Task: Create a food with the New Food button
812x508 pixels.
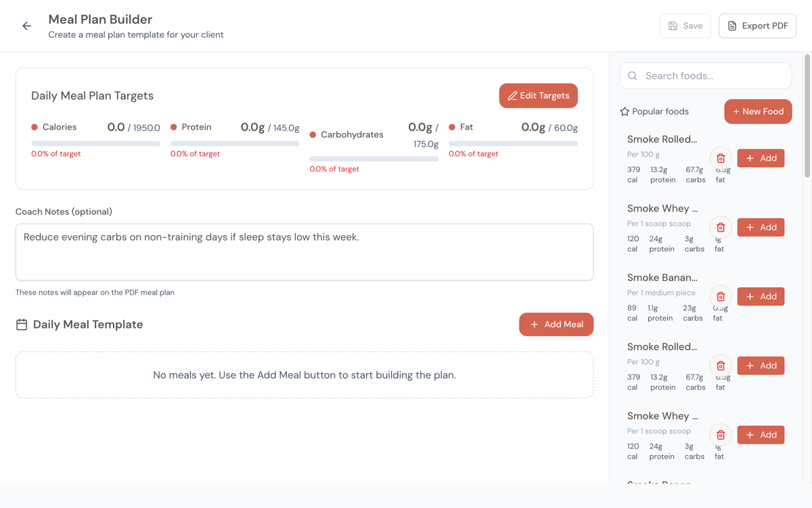Action: pos(758,111)
